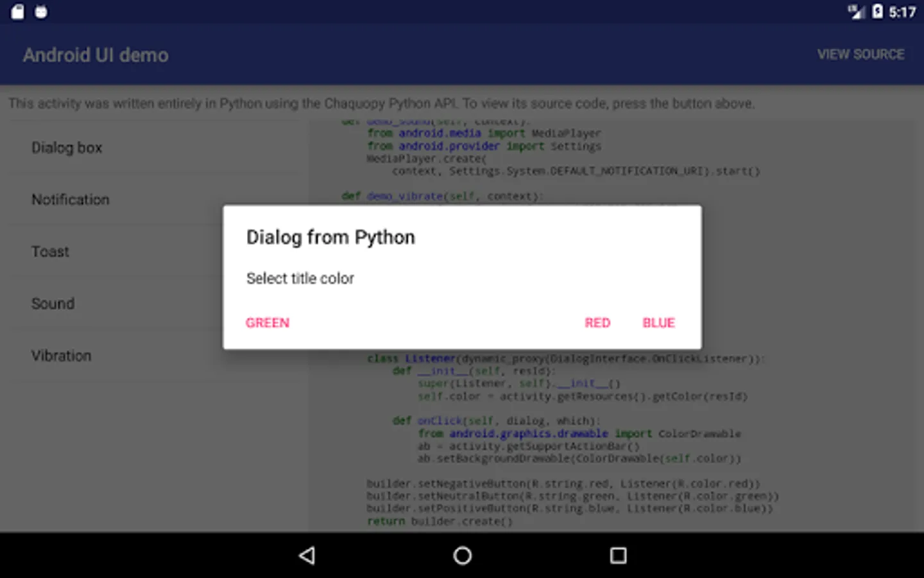Screen dimensions: 924x578
Task: Click the 'Dialog from Python' dialog title
Action: coord(330,238)
